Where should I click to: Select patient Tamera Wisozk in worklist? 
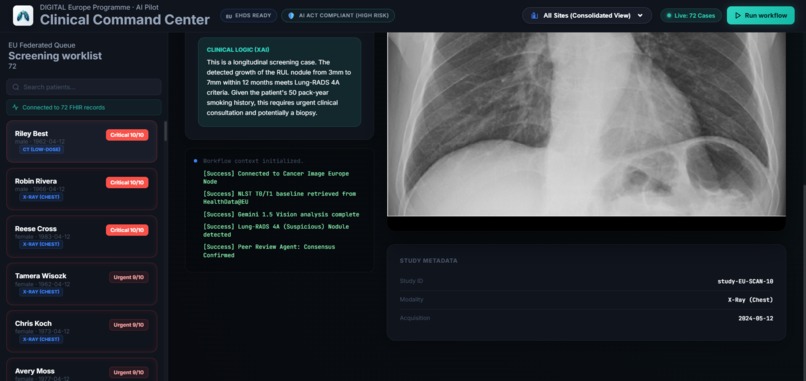(82, 284)
